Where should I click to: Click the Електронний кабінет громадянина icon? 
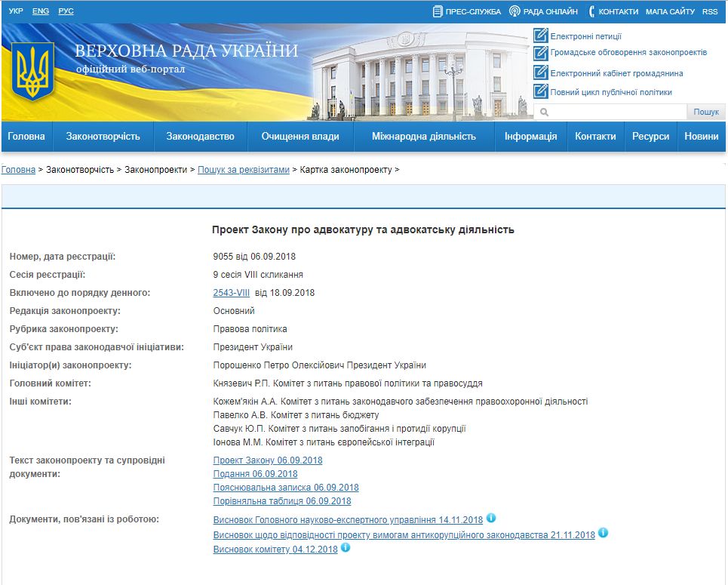540,72
